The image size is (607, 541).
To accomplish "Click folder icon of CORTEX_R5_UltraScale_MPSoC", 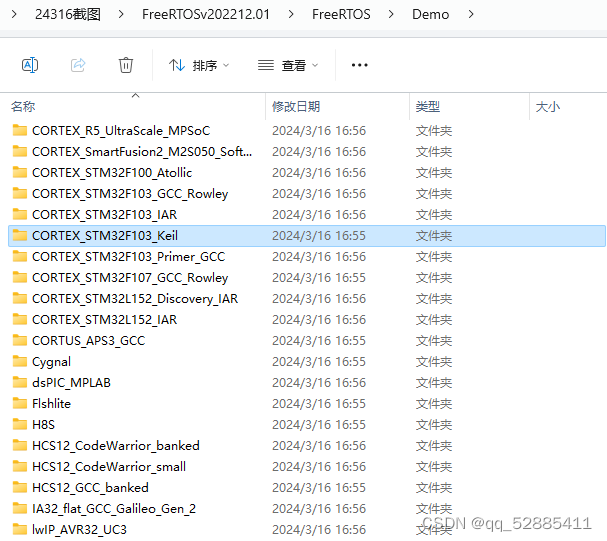I will 20,130.
